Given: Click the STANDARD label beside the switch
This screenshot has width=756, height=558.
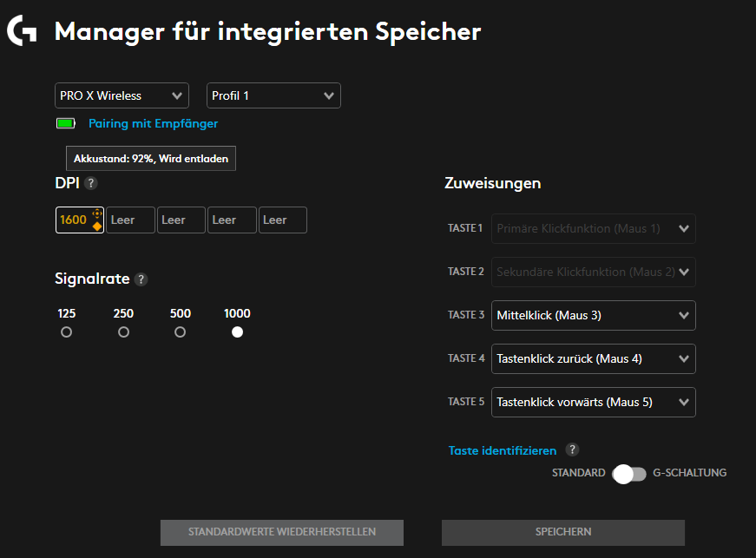Looking at the screenshot, I should click(579, 473).
